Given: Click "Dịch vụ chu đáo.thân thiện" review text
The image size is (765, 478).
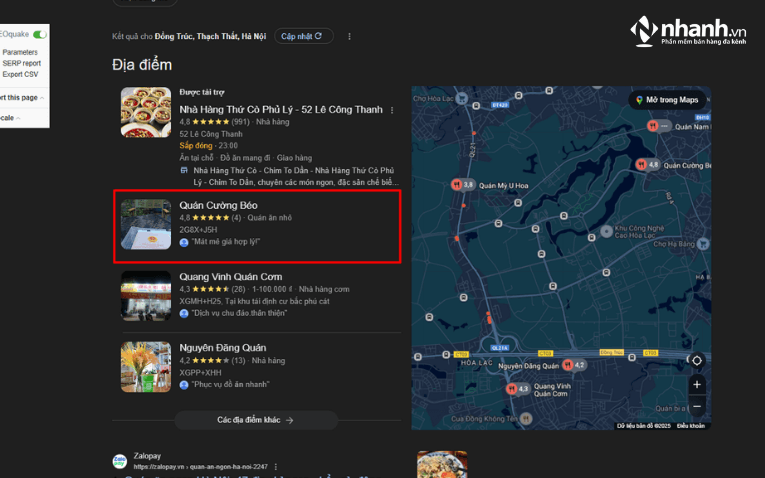Looking at the screenshot, I should (239, 313).
